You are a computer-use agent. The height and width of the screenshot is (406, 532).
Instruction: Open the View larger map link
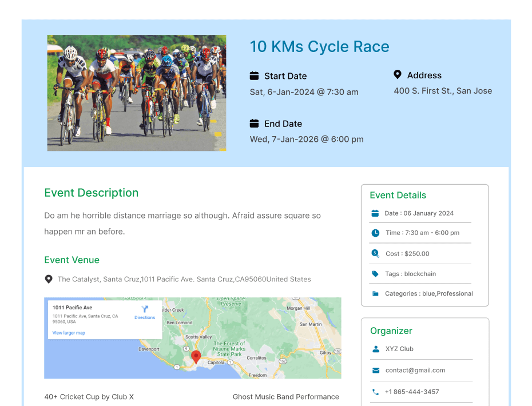69,333
